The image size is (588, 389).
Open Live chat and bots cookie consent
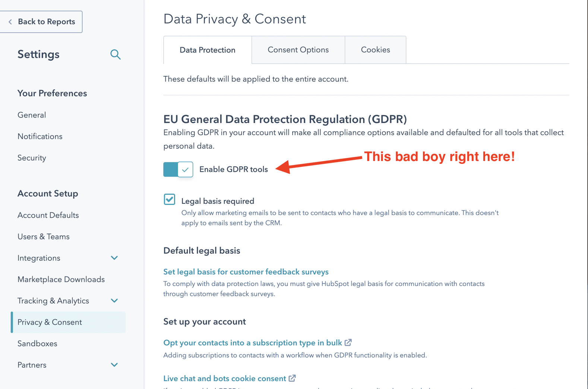pyautogui.click(x=224, y=378)
